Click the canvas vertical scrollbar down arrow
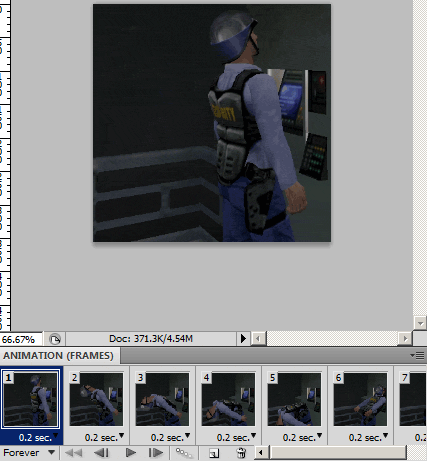 pos(420,323)
